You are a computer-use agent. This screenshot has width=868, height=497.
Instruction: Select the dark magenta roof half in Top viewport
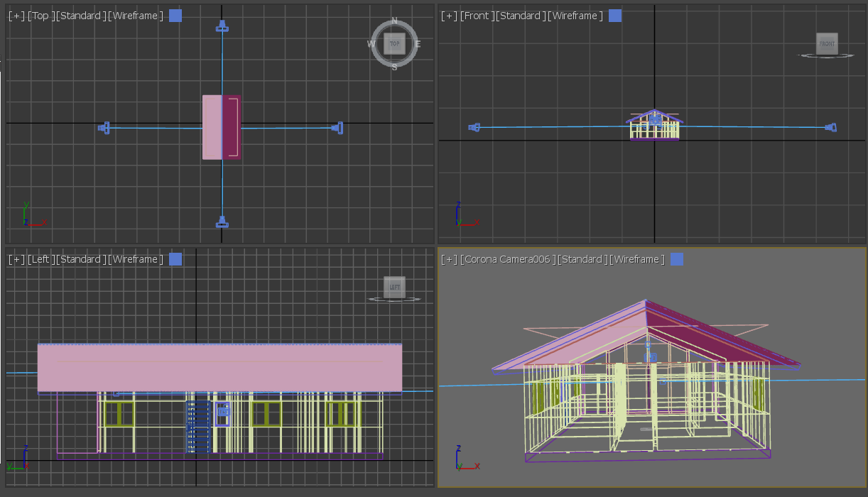232,127
